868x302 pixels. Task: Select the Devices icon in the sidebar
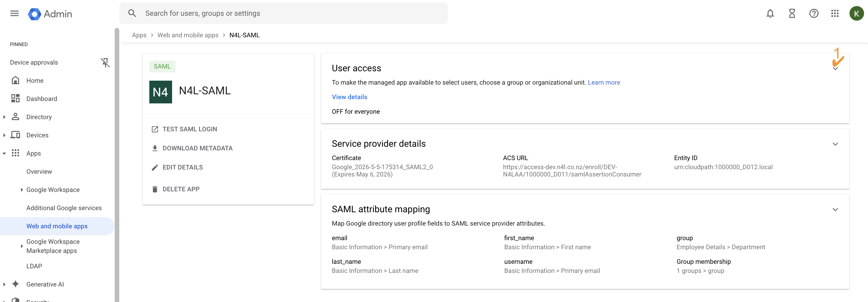pyautogui.click(x=15, y=135)
